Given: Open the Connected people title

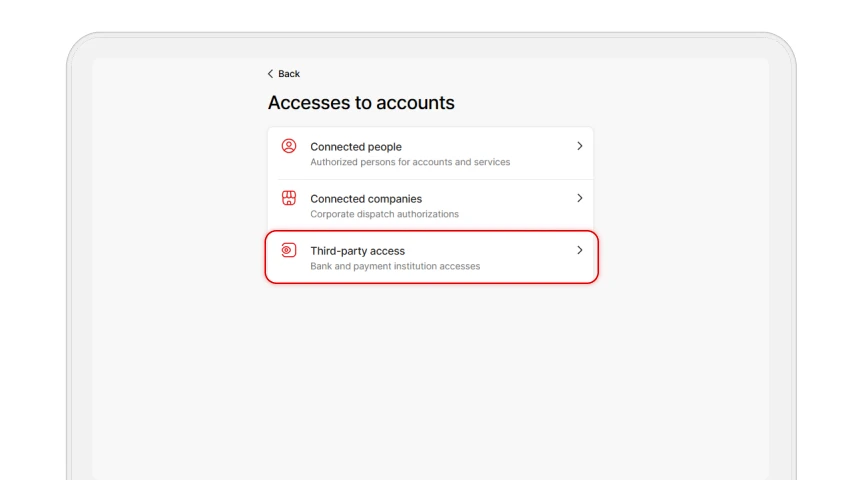Looking at the screenshot, I should (x=356, y=147).
